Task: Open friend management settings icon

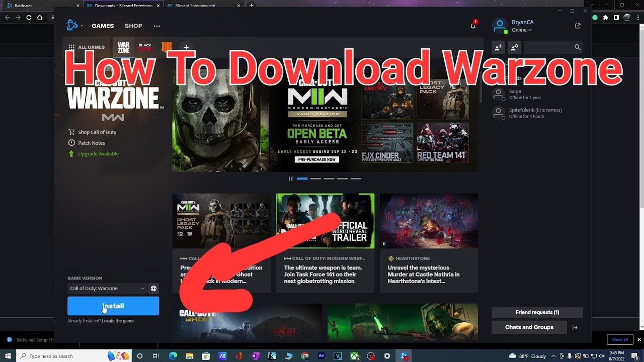Action: (x=514, y=47)
